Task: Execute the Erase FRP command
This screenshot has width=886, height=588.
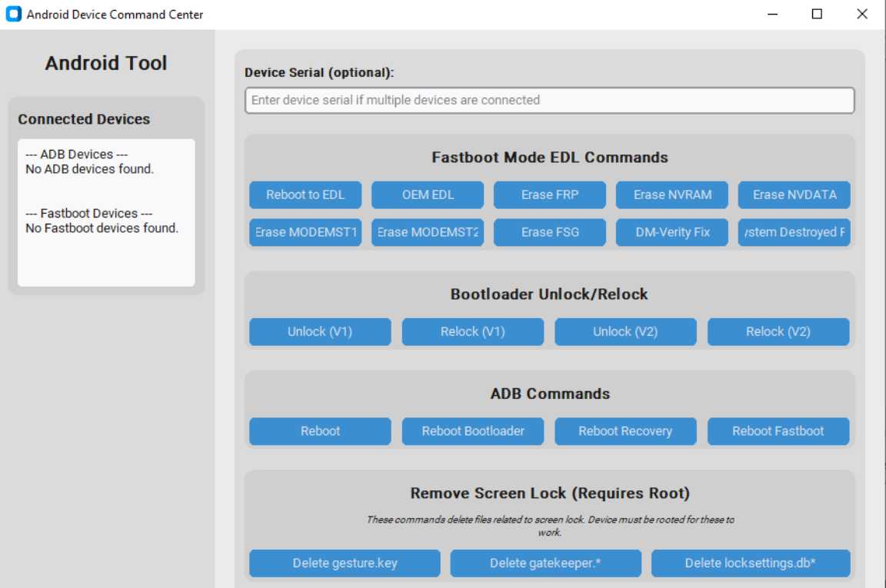Action: (549, 194)
